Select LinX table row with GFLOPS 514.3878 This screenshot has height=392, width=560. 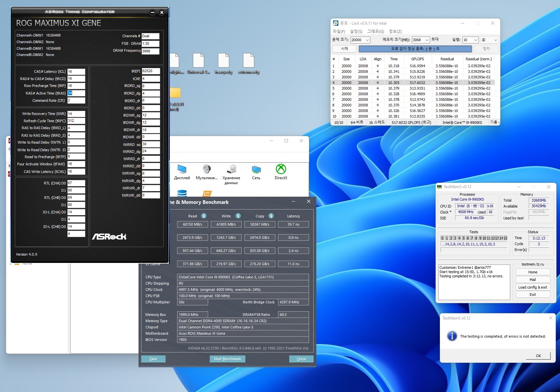point(413,105)
